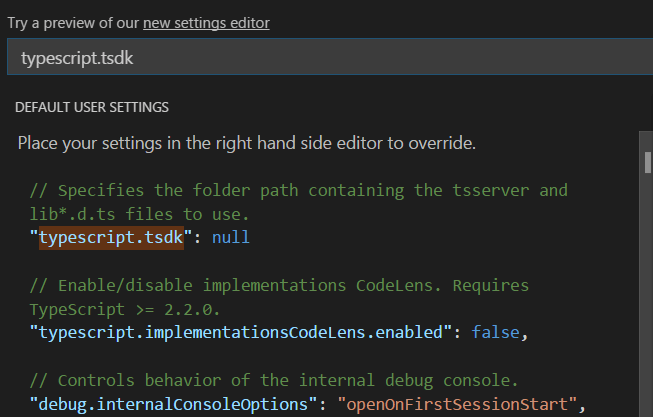This screenshot has height=417, width=653.
Task: Click the settings search box containing typescript.tsdk
Action: point(330,57)
